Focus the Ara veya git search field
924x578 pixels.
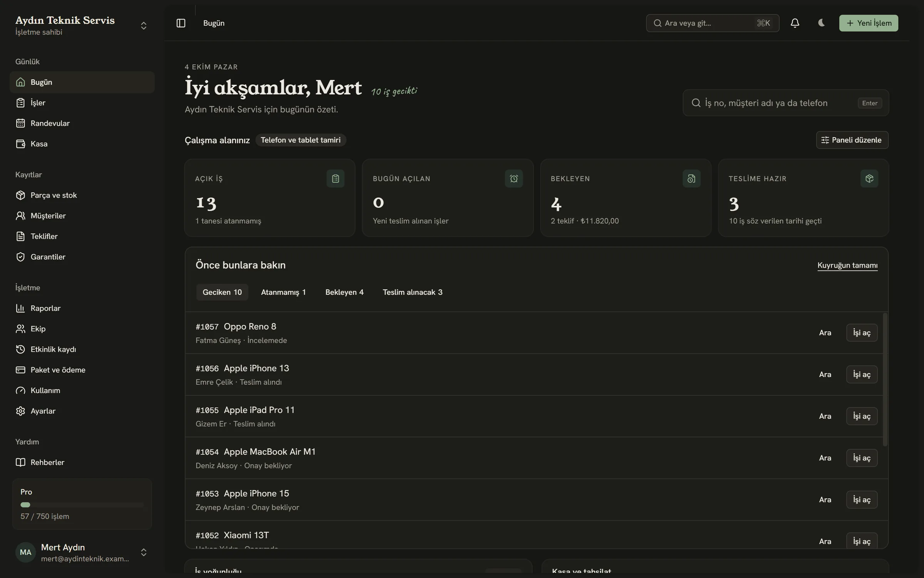tap(713, 23)
